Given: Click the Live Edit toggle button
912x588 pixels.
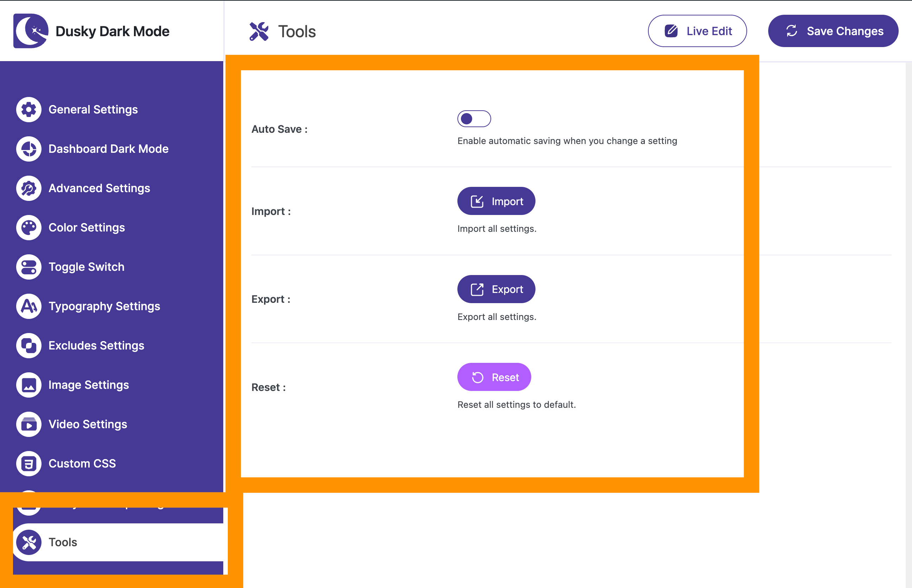Looking at the screenshot, I should tap(697, 31).
